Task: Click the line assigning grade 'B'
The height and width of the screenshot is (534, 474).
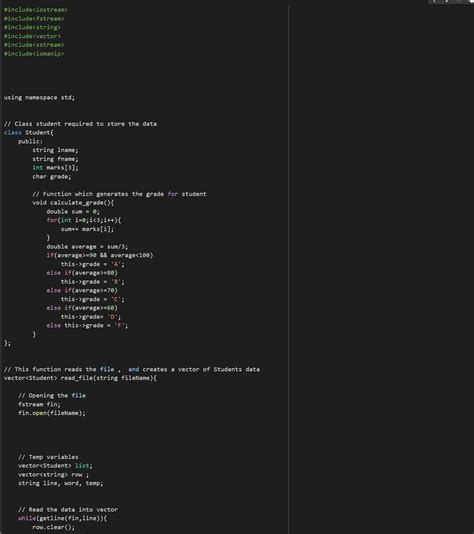Action: click(x=93, y=282)
